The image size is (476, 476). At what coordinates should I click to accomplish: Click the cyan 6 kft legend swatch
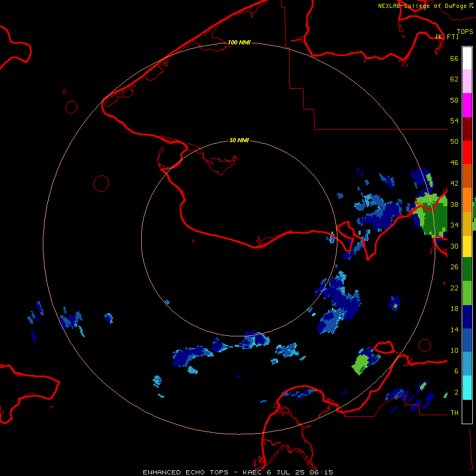467,388
